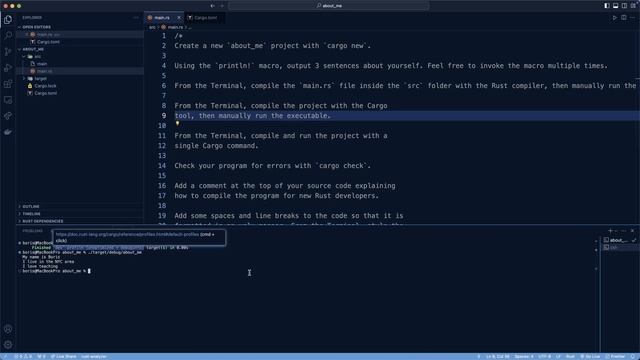Open the PROBLEMS panel tab
The height and width of the screenshot is (360, 640).
[32, 231]
